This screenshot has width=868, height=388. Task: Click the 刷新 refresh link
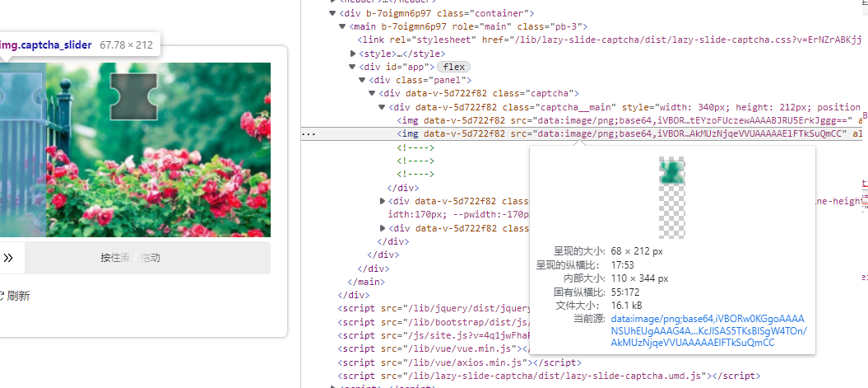15,296
